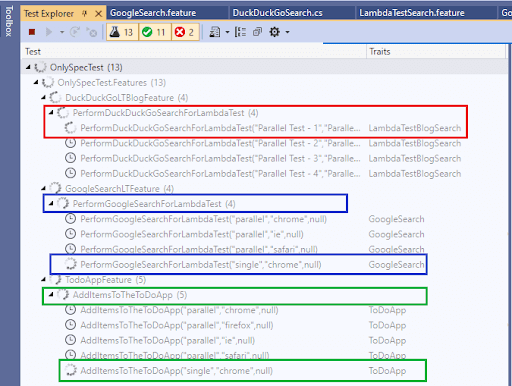Collapse the OnlySpecTest (13) root node
Screen dimensions: 512x386
tap(28, 67)
